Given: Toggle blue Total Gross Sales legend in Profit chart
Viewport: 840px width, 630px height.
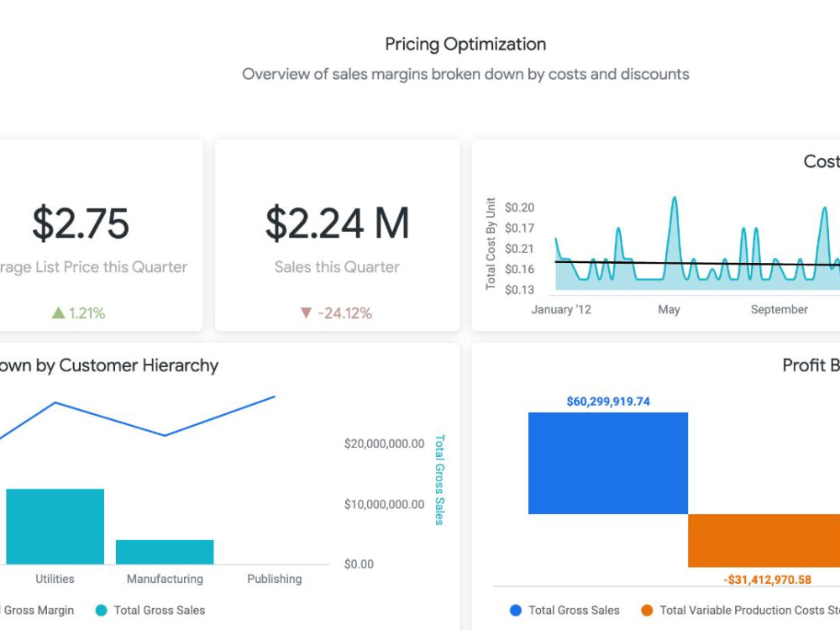Looking at the screenshot, I should [x=516, y=610].
